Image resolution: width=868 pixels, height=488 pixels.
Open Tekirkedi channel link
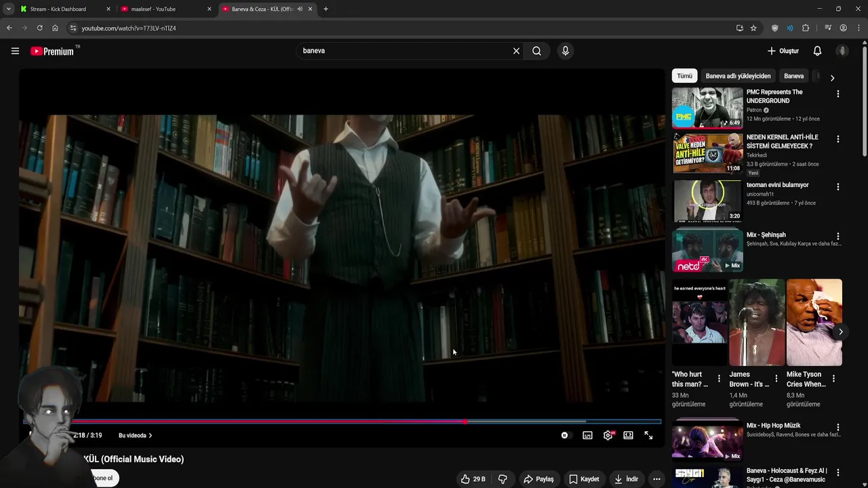coord(757,155)
